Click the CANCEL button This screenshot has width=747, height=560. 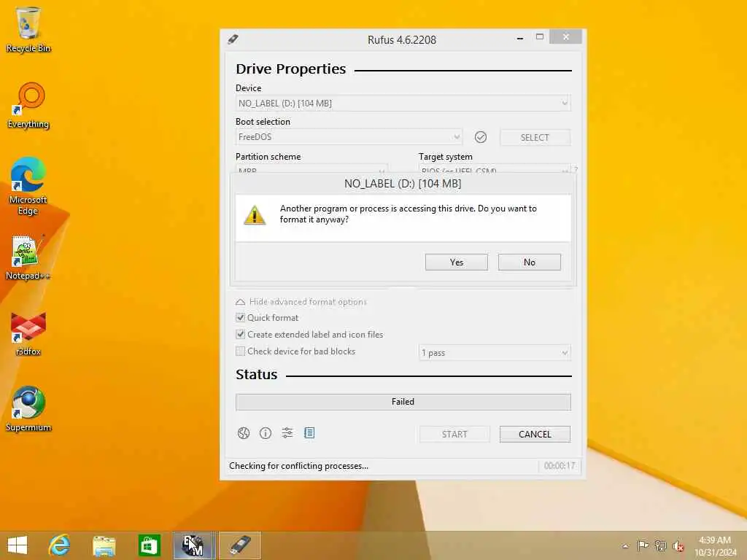pyautogui.click(x=535, y=435)
